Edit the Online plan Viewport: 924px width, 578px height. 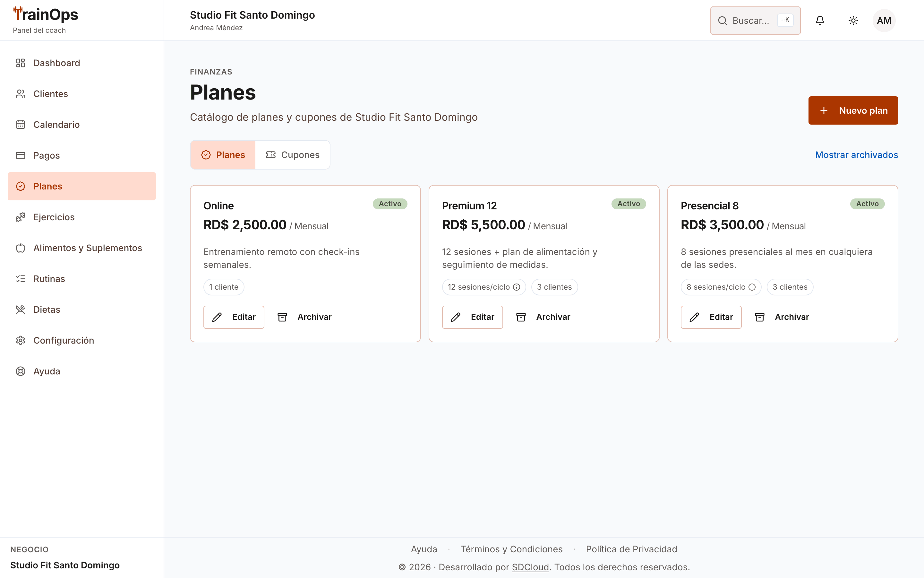[234, 317]
